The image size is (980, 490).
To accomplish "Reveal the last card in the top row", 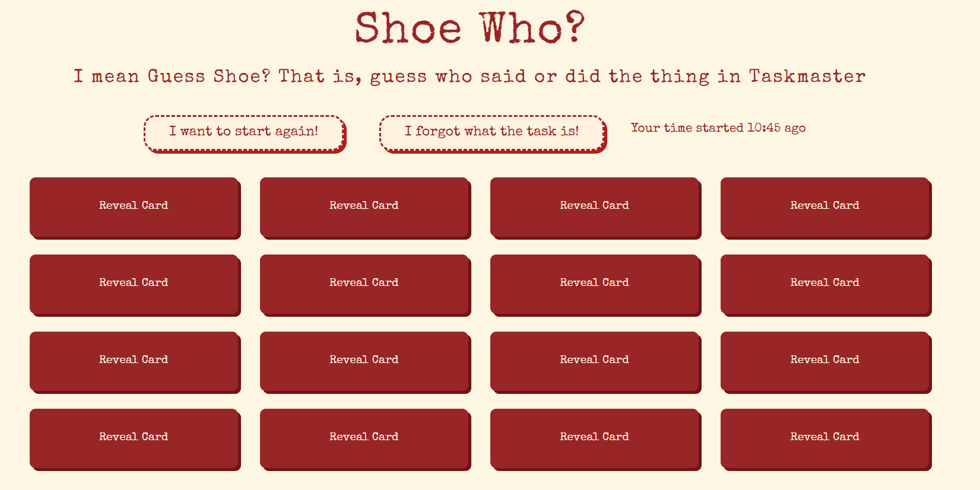I will pyautogui.click(x=825, y=206).
